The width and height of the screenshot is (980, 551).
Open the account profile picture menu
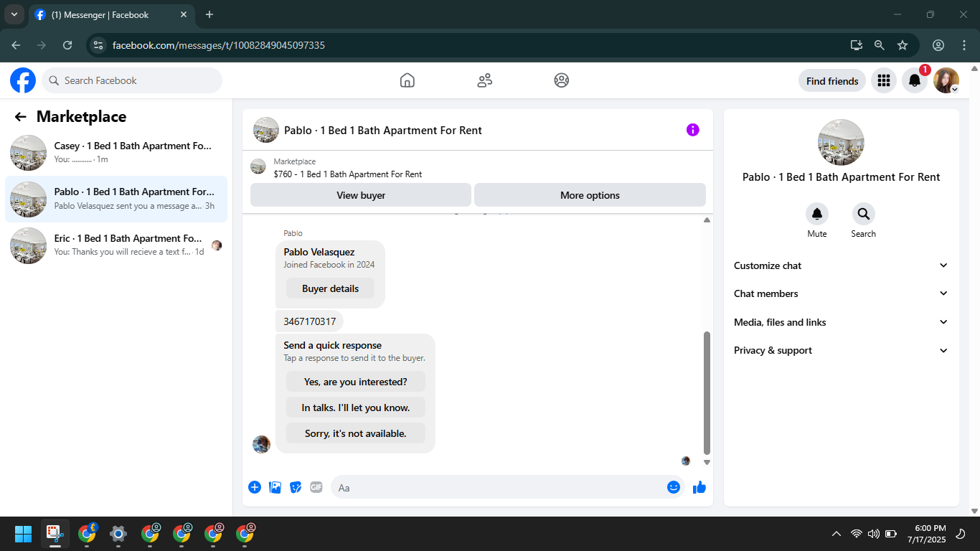tap(946, 80)
